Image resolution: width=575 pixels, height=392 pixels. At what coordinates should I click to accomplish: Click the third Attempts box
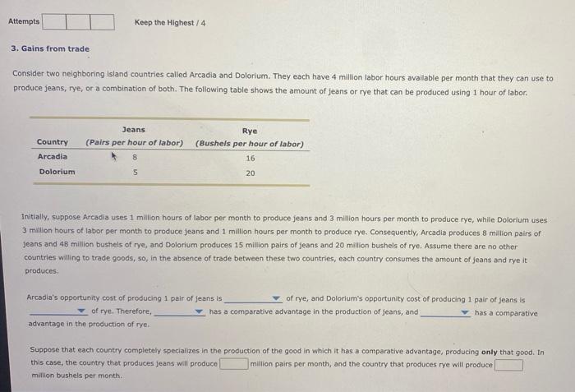103,22
